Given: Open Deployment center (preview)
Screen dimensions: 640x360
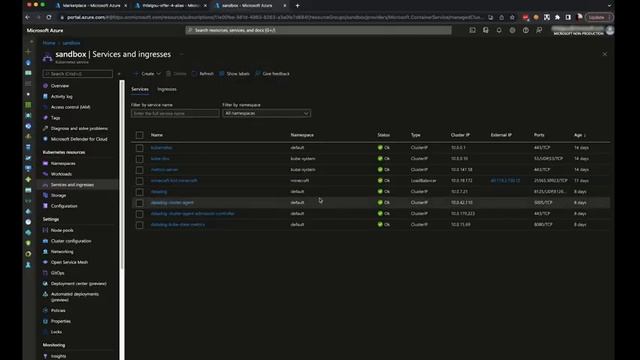Looking at the screenshot, I should pos(78,283).
